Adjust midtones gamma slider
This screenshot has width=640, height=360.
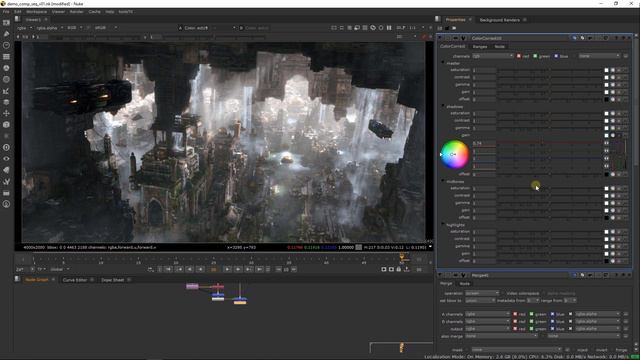549,203
